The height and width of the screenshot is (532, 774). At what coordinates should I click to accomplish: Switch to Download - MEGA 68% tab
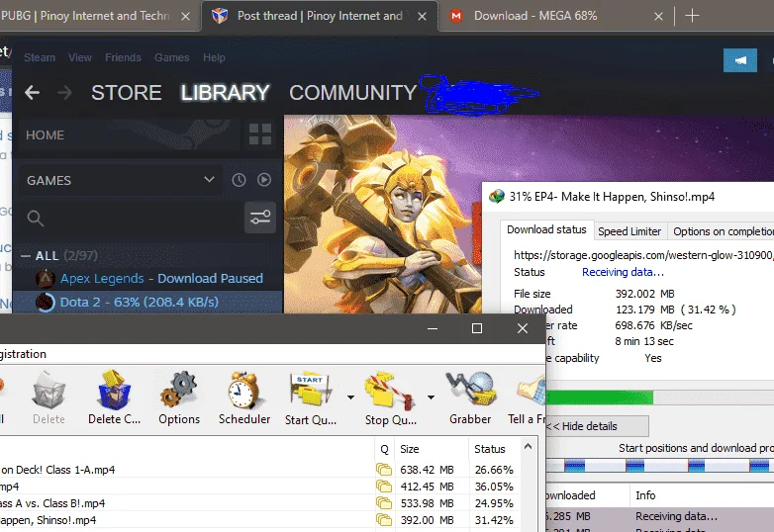[x=535, y=16]
